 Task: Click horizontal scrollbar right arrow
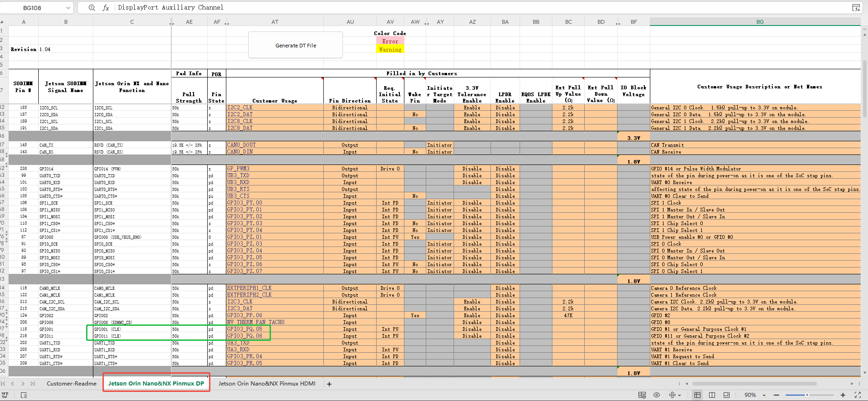coord(852,384)
